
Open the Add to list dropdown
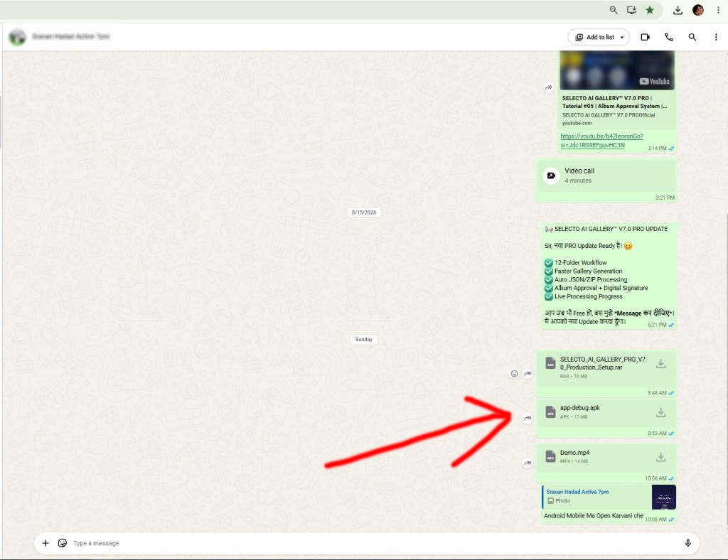point(599,37)
